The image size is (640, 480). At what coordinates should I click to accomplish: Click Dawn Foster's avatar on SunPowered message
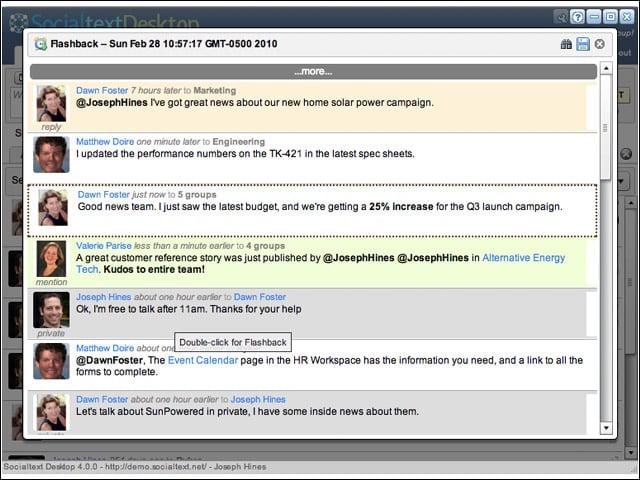click(x=51, y=412)
